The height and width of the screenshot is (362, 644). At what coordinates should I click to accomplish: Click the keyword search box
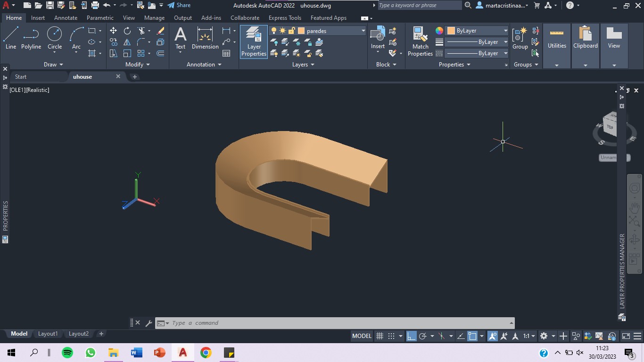coord(420,5)
